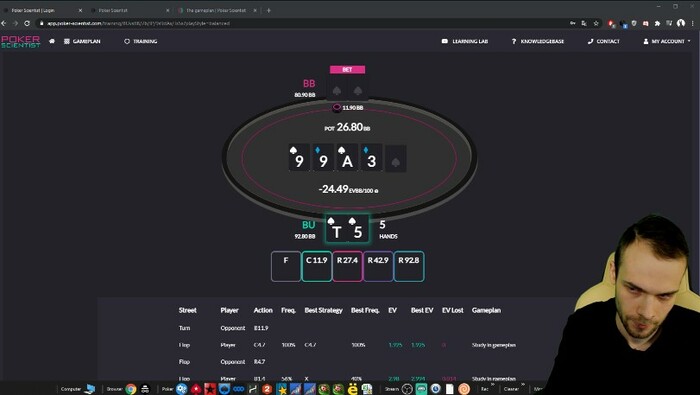The width and height of the screenshot is (700, 395).
Task: Click the browser address bar
Action: pos(304,23)
